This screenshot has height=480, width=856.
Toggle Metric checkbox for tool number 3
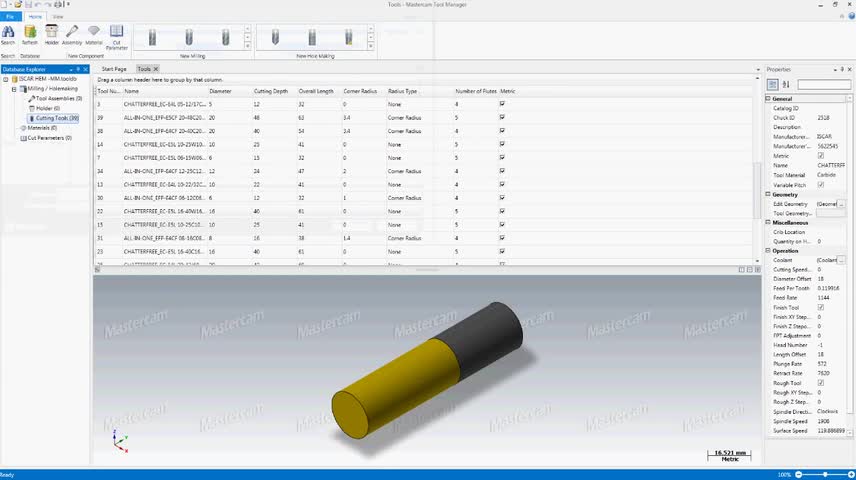pos(502,104)
